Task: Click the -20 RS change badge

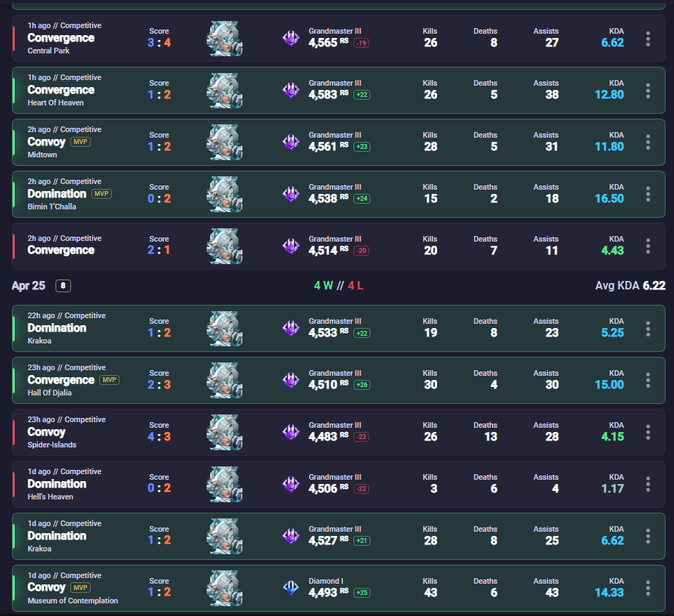Action: click(361, 251)
